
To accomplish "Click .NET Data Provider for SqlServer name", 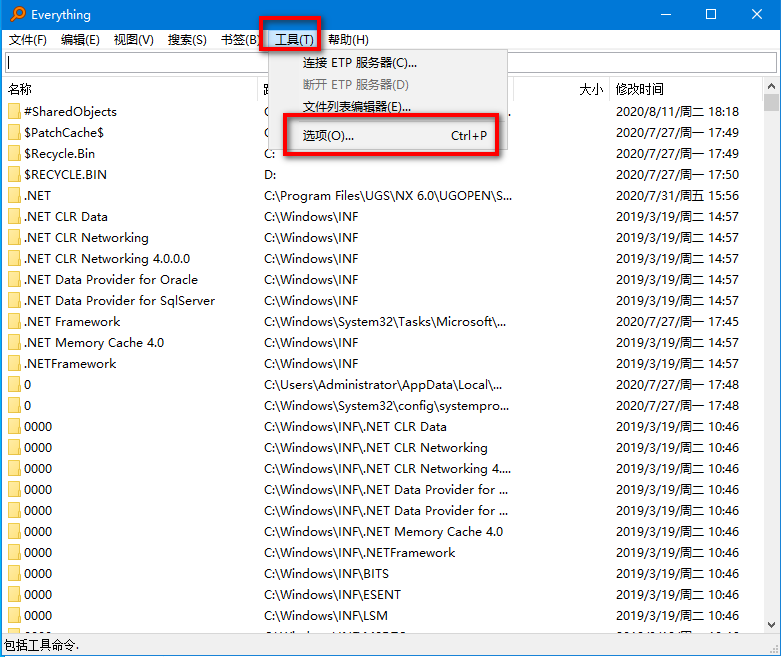I will pyautogui.click(x=120, y=300).
